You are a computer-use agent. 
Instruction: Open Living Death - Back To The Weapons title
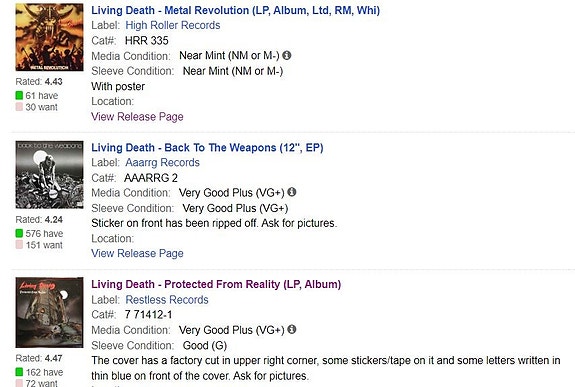207,147
